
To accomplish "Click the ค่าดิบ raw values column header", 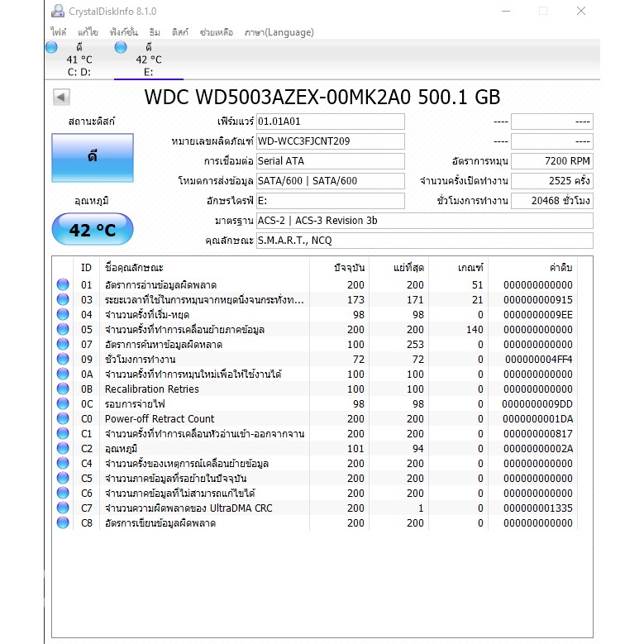I will [x=560, y=268].
